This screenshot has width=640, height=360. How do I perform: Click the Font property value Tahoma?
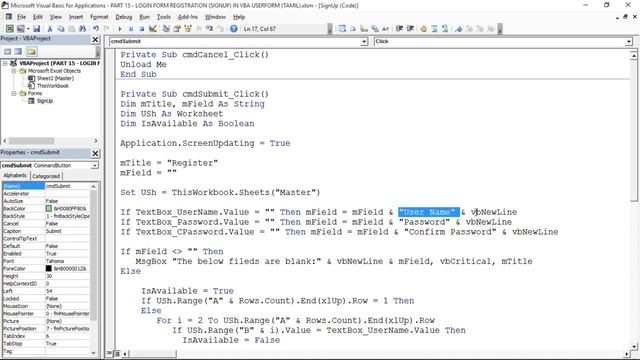(x=67, y=261)
